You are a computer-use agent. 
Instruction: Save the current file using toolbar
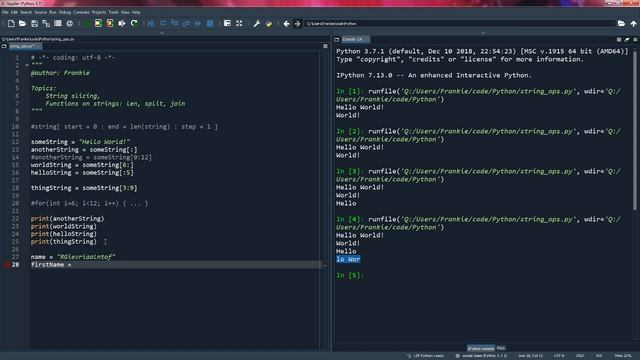click(34, 24)
